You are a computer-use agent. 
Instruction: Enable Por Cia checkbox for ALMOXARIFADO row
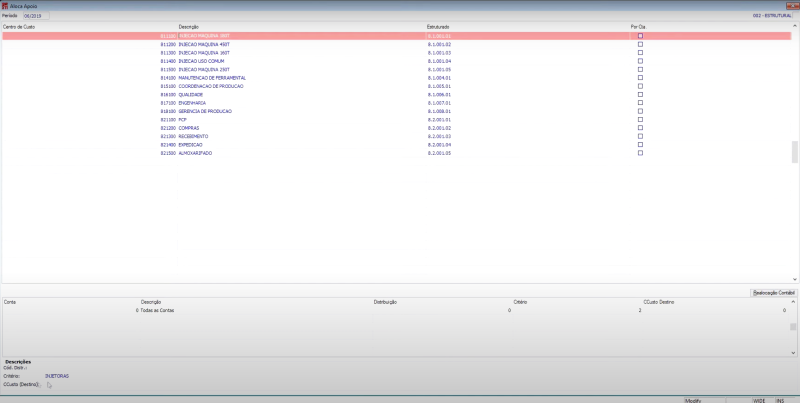(640, 153)
